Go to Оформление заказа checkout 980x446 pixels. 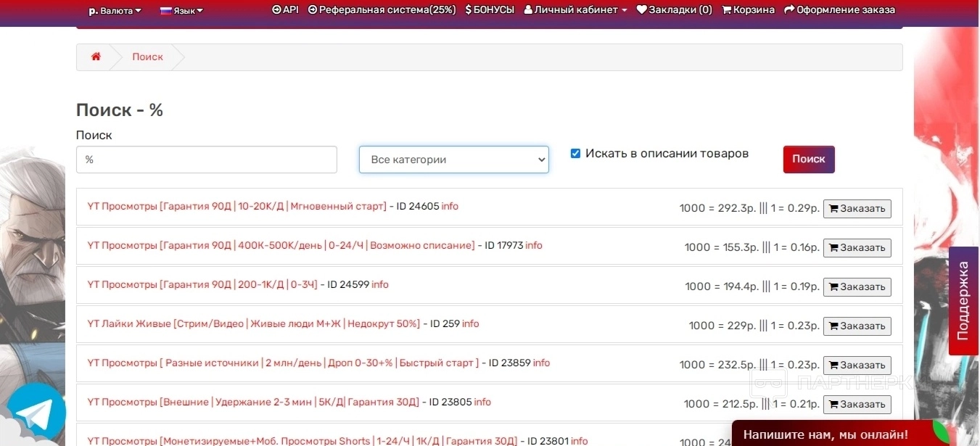[x=840, y=10]
